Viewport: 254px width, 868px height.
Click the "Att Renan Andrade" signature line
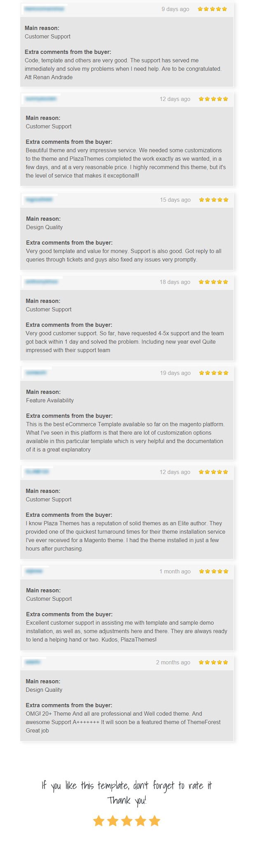pyautogui.click(x=49, y=77)
